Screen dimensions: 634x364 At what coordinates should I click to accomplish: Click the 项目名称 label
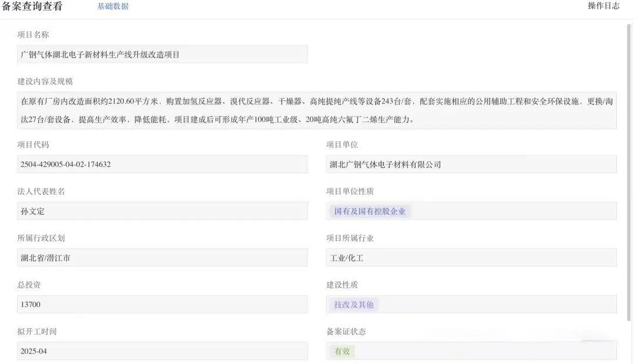tap(33, 35)
